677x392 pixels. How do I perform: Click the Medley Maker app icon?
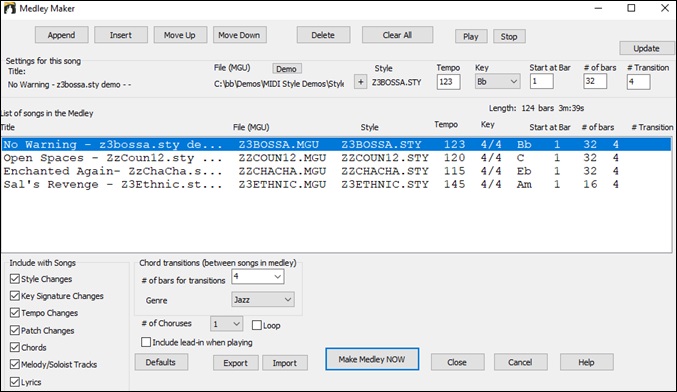pos(9,8)
